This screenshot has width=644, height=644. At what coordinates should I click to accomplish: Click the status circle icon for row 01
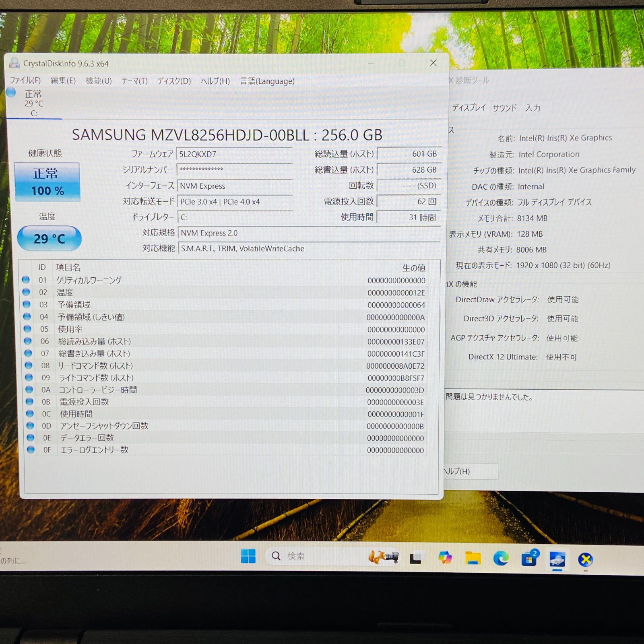pos(26,280)
